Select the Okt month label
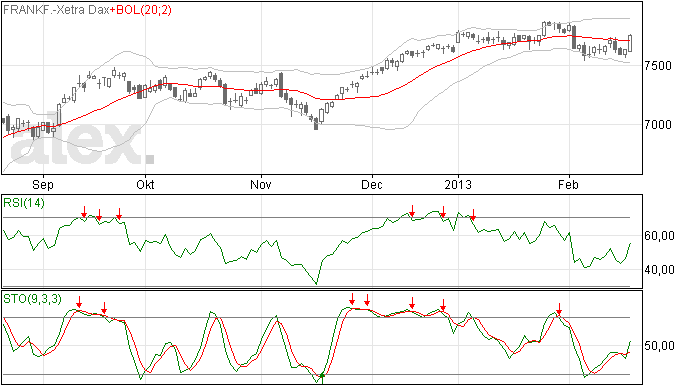690x387 pixels. click(145, 184)
